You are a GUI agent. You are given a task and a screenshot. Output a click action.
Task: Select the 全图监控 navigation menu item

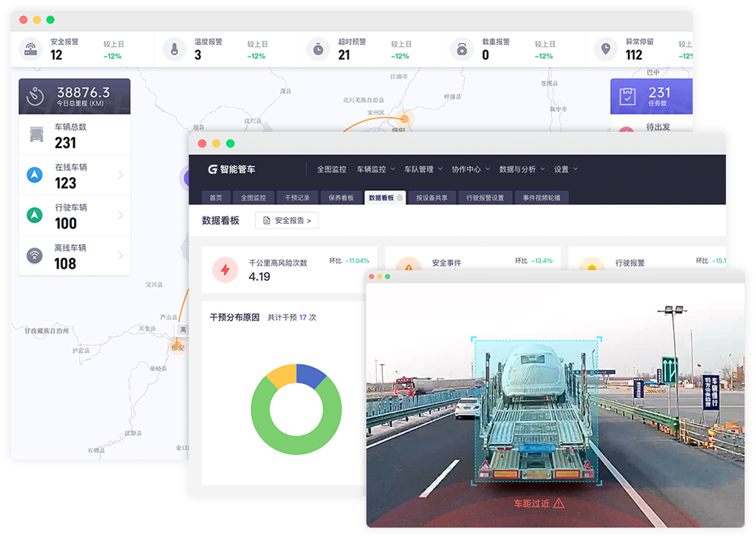click(x=331, y=169)
